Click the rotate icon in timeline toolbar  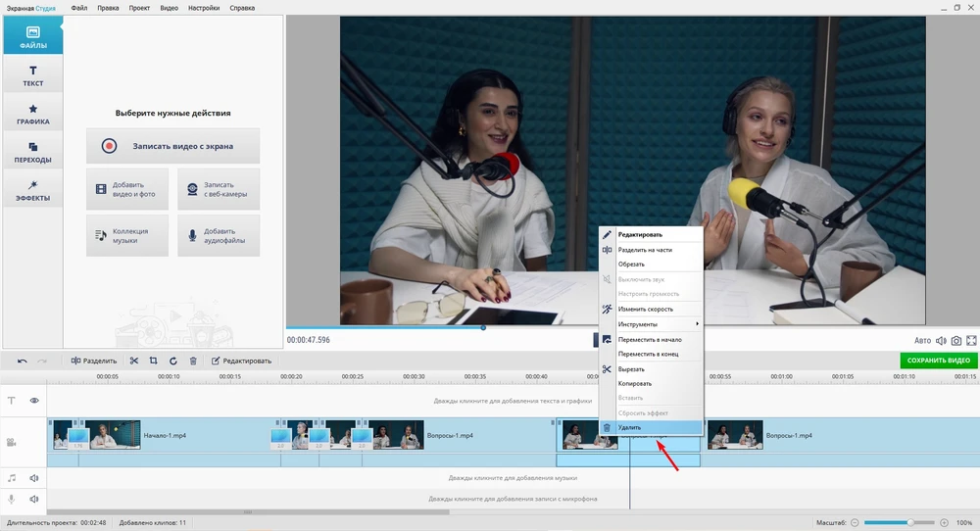click(x=173, y=361)
